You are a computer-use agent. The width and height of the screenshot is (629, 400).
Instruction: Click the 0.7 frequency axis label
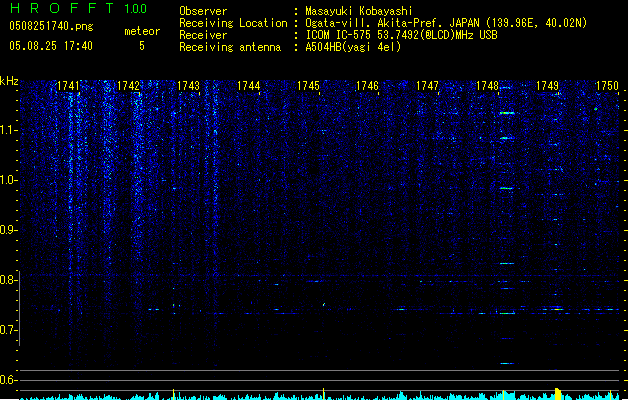click(9, 330)
